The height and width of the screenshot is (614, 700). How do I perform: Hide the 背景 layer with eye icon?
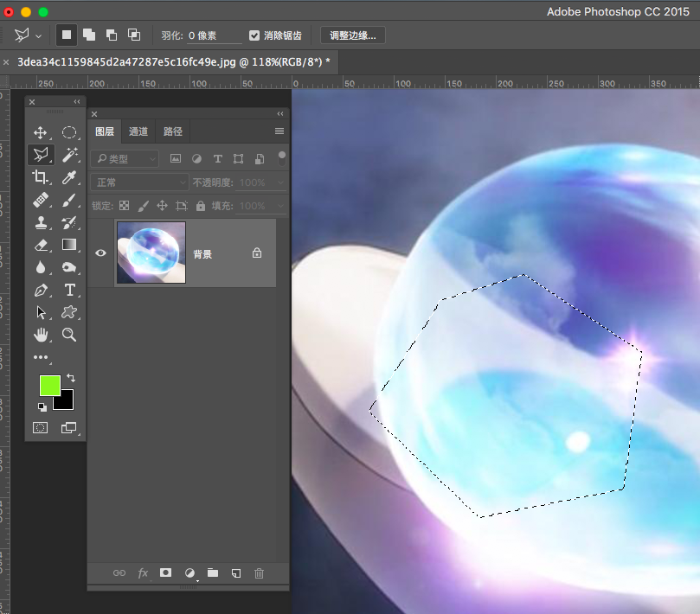pyautogui.click(x=100, y=253)
